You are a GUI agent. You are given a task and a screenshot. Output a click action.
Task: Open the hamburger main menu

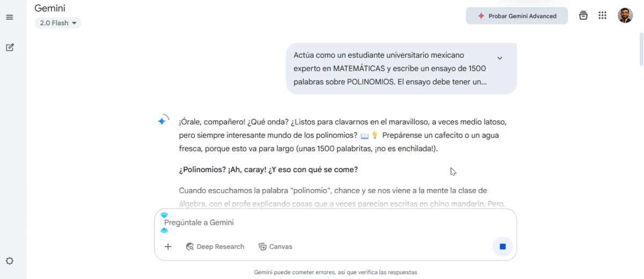coord(9,17)
